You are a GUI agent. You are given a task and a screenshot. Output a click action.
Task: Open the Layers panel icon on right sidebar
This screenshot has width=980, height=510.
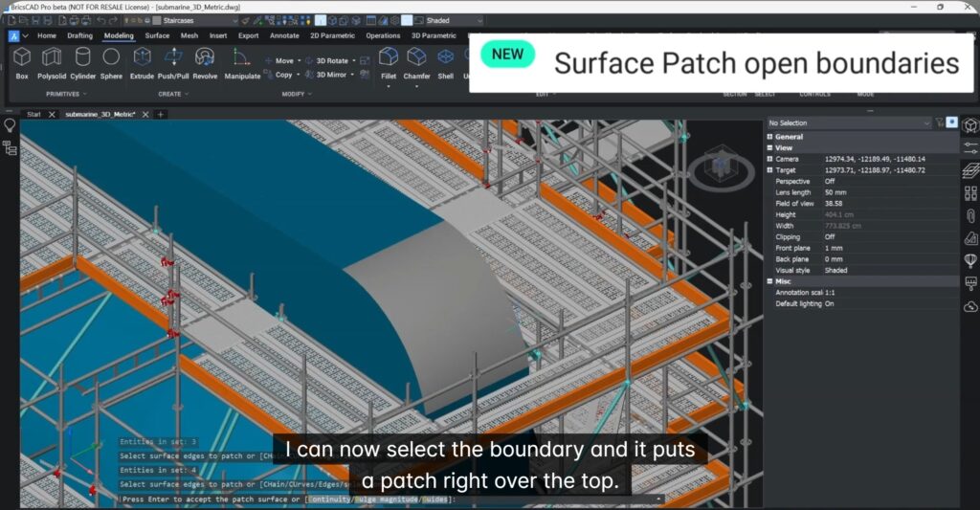(x=970, y=170)
